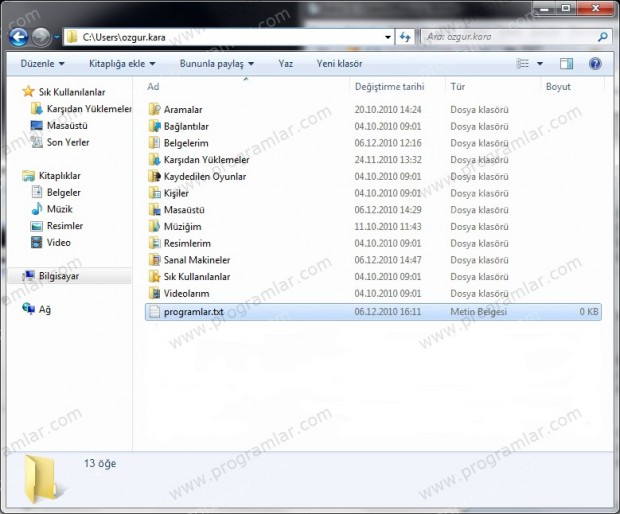Open Karşıdan Yüklemeler in navigation pane
Image resolution: width=620 pixels, height=514 pixels.
tap(81, 109)
